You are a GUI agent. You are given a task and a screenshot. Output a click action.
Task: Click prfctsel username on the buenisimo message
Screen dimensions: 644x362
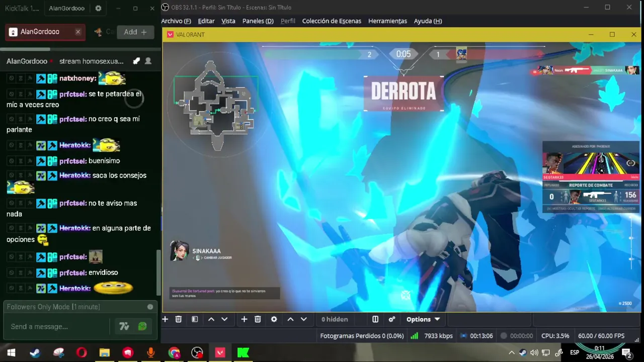tap(73, 161)
